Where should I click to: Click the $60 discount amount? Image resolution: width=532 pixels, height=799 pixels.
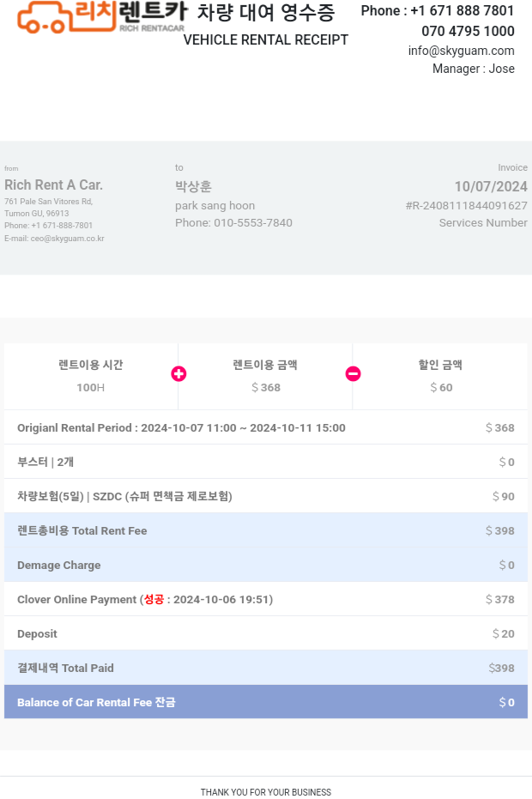441,388
